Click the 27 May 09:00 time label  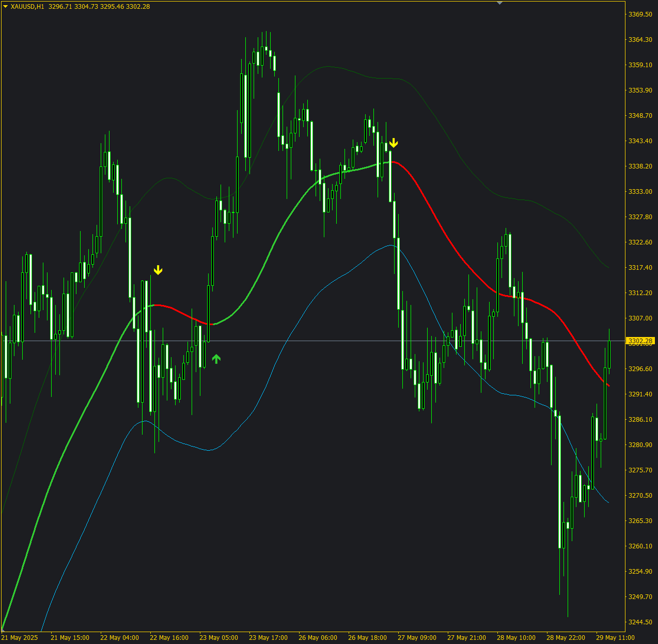click(x=417, y=638)
